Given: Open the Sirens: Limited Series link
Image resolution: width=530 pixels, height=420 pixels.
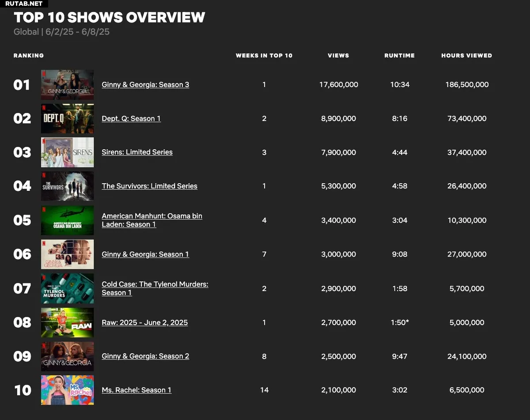Looking at the screenshot, I should click(137, 152).
